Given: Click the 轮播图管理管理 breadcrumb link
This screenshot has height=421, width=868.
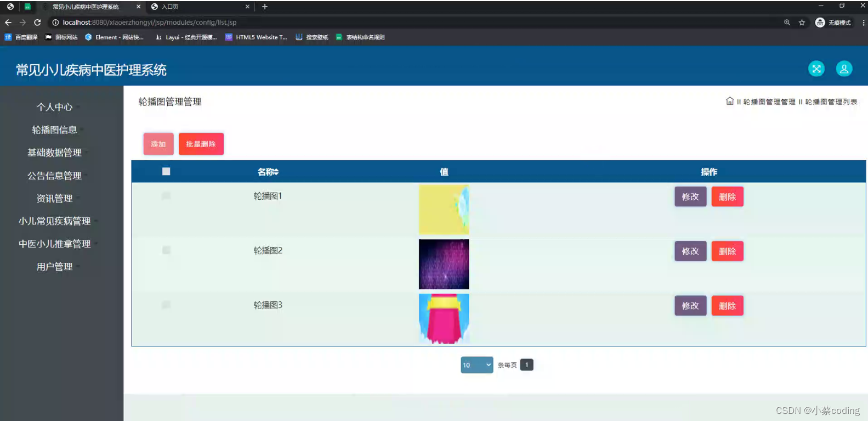Looking at the screenshot, I should pyautogui.click(x=769, y=102).
